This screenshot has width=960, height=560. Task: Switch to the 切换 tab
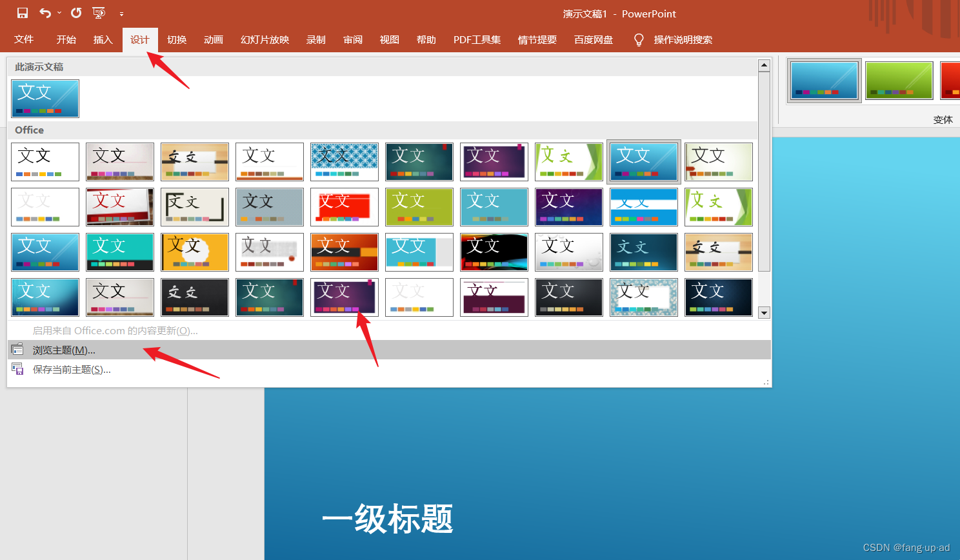tap(177, 39)
